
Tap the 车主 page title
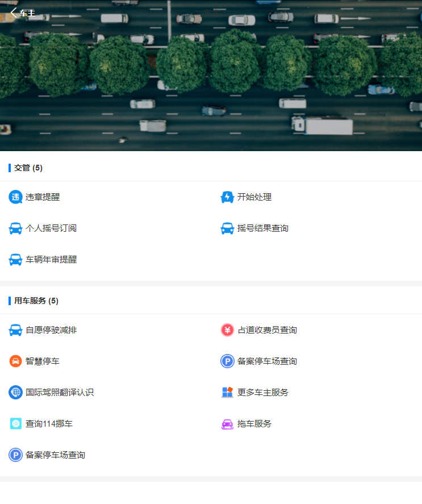coord(27,13)
